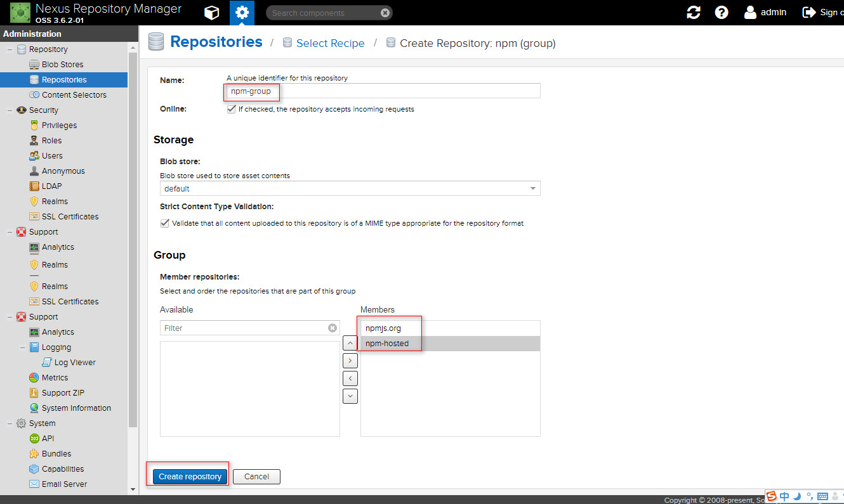Move selected member down with the down arrow

coord(350,396)
